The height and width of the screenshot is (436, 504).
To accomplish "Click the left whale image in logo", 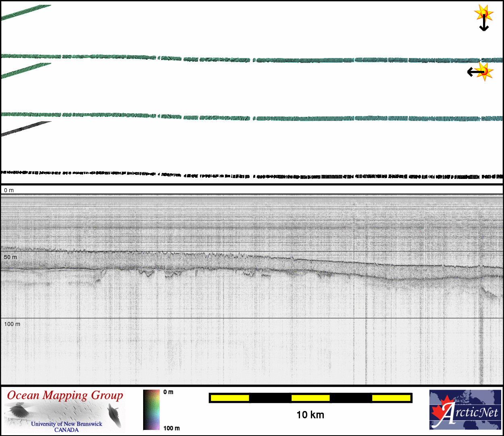I will coord(17,411).
